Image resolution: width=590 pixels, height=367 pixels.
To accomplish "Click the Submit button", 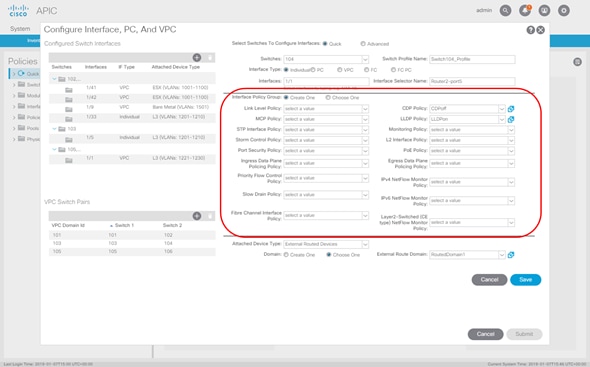I will (524, 334).
